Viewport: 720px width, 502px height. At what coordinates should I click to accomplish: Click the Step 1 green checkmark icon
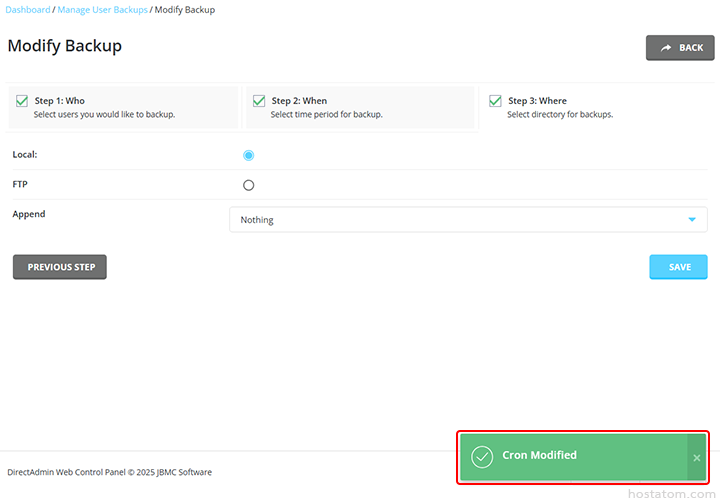22,101
